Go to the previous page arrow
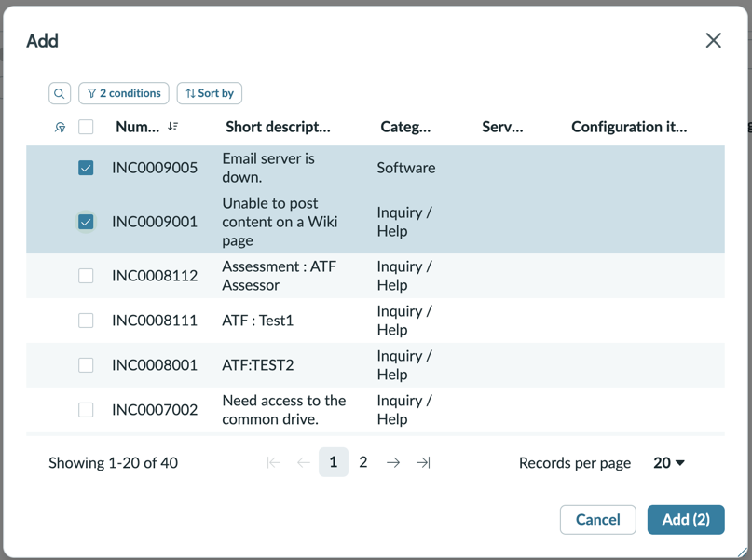This screenshot has height=560, width=752. click(x=304, y=463)
